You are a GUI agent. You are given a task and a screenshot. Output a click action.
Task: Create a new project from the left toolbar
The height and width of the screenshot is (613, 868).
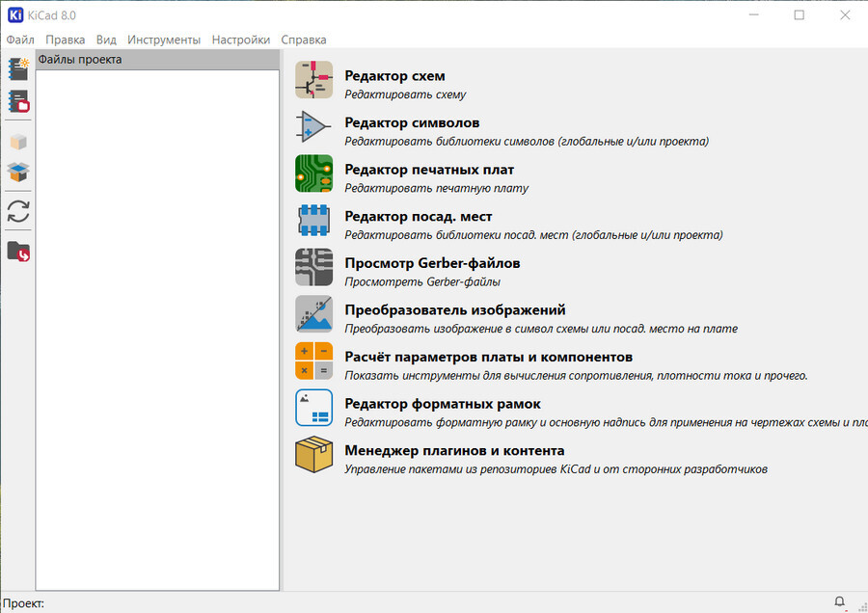coord(18,69)
